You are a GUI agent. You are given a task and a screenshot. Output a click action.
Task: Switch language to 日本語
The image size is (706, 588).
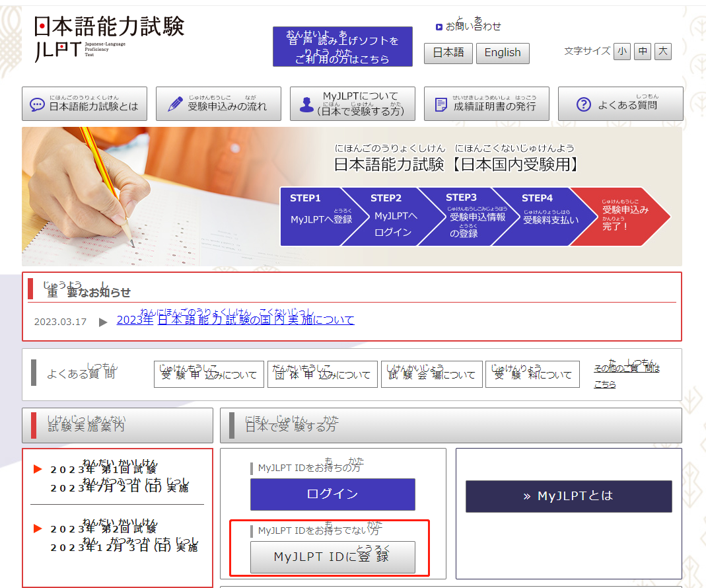click(x=448, y=53)
